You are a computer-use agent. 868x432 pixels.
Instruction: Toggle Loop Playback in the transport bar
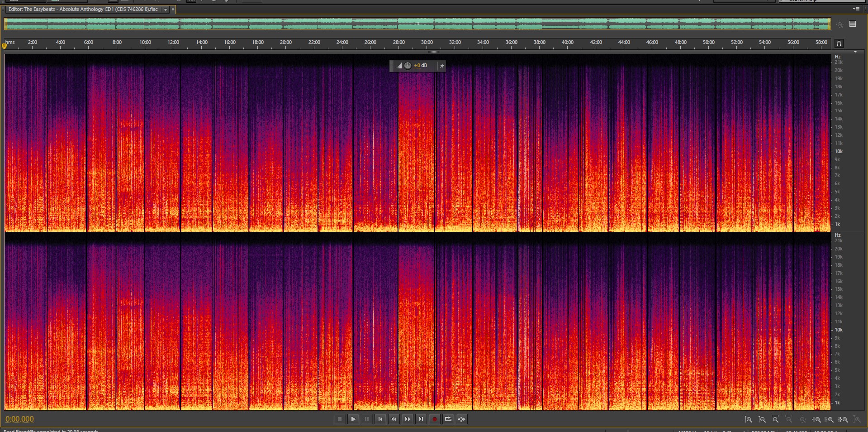point(448,419)
